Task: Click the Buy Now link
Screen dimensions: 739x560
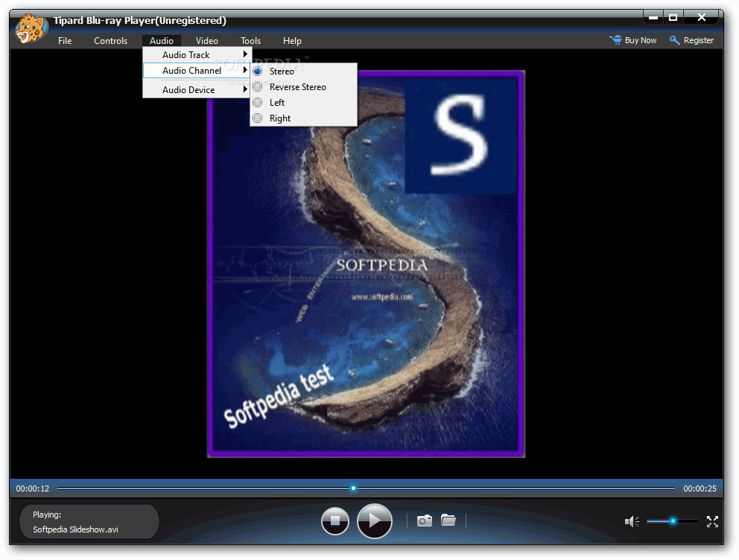Action: 641,40
